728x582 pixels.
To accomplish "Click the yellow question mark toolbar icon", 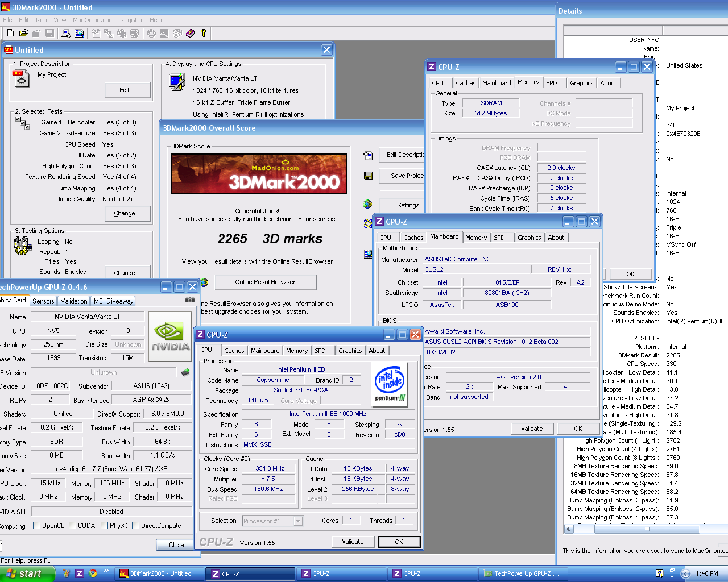I will [203, 34].
